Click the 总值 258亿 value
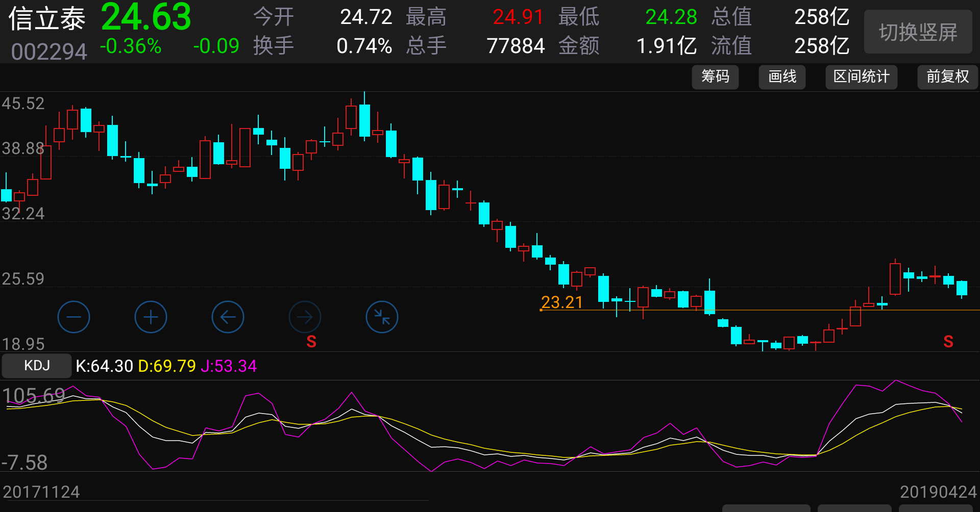This screenshot has width=980, height=512. (822, 17)
